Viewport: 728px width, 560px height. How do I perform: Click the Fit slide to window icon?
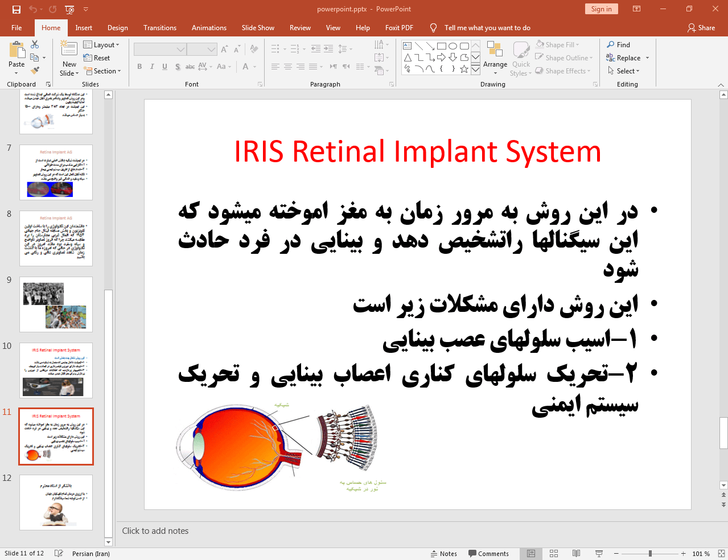click(721, 554)
